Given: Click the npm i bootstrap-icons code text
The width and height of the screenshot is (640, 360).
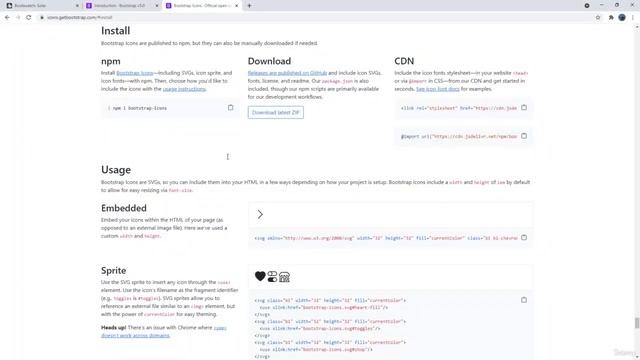Looking at the screenshot, I should (140, 108).
